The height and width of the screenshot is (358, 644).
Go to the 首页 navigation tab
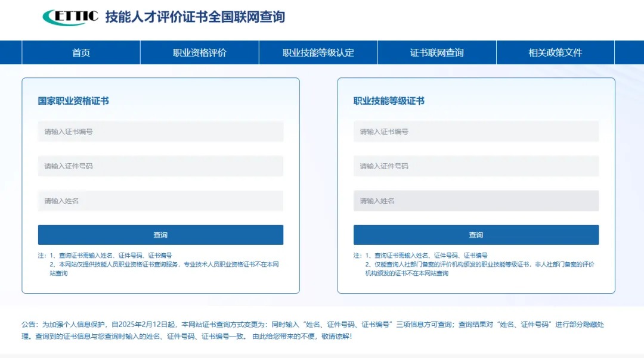point(81,52)
